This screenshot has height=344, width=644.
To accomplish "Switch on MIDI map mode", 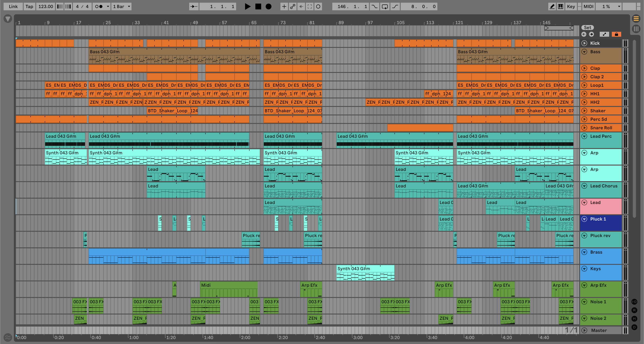I will click(x=588, y=6).
